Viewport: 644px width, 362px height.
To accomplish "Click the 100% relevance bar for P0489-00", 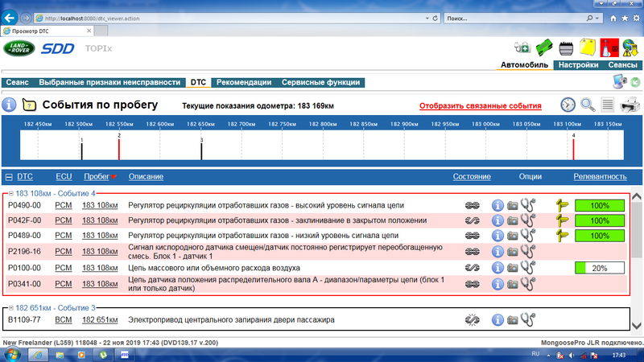I will 600,236.
